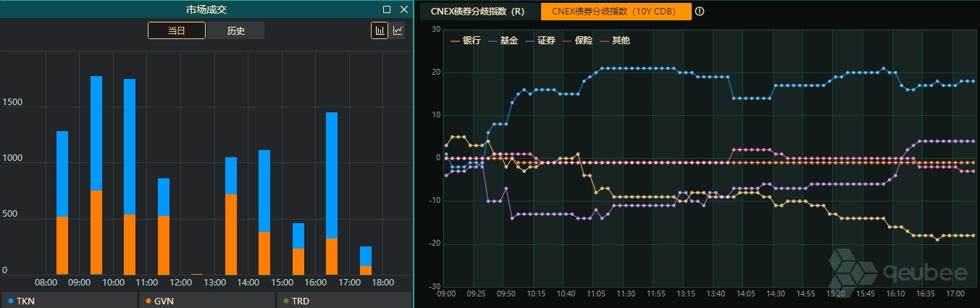This screenshot has height=308, width=980.
Task: Click the 16:00 blue TKN bar
Action: 332,175
